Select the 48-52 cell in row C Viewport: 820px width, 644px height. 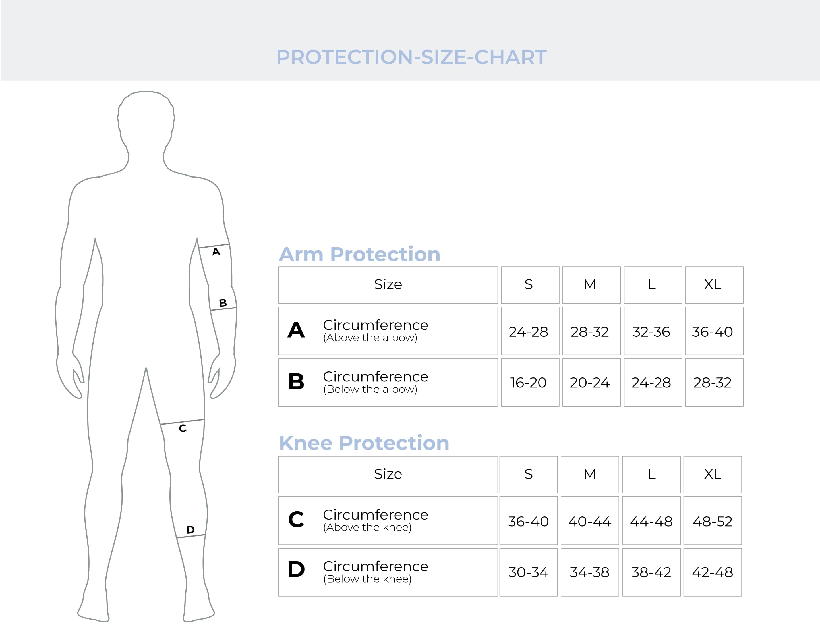[x=712, y=522]
